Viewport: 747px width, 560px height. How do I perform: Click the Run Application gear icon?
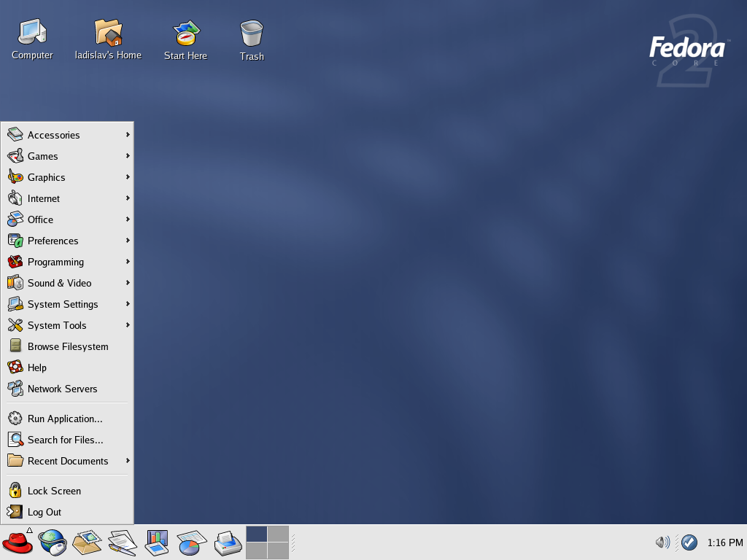[x=15, y=419]
